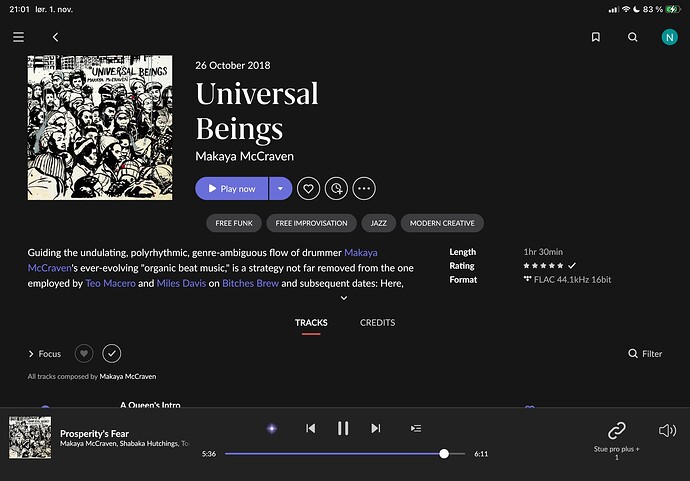Image resolution: width=690 pixels, height=481 pixels.
Task: Check the battery status indicator
Action: point(673,9)
